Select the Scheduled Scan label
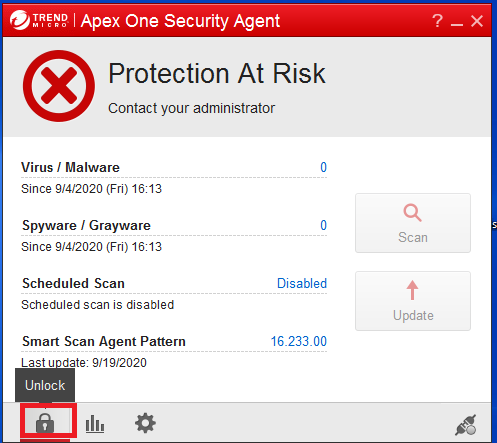Screen dimensions: 497x443 pos(73,283)
